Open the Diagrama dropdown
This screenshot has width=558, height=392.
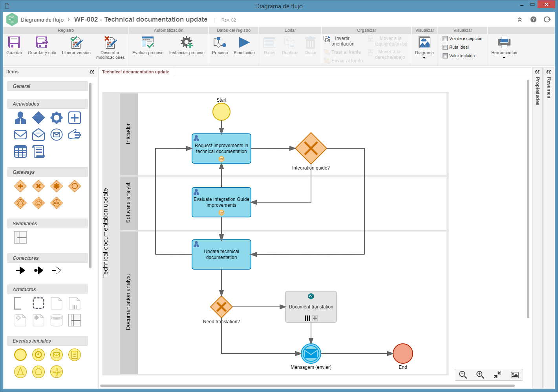click(x=424, y=47)
